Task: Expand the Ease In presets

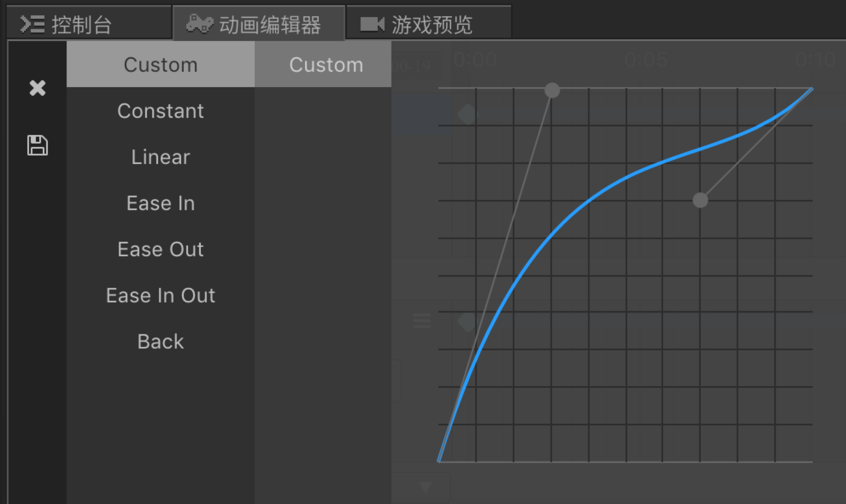Action: tap(161, 203)
